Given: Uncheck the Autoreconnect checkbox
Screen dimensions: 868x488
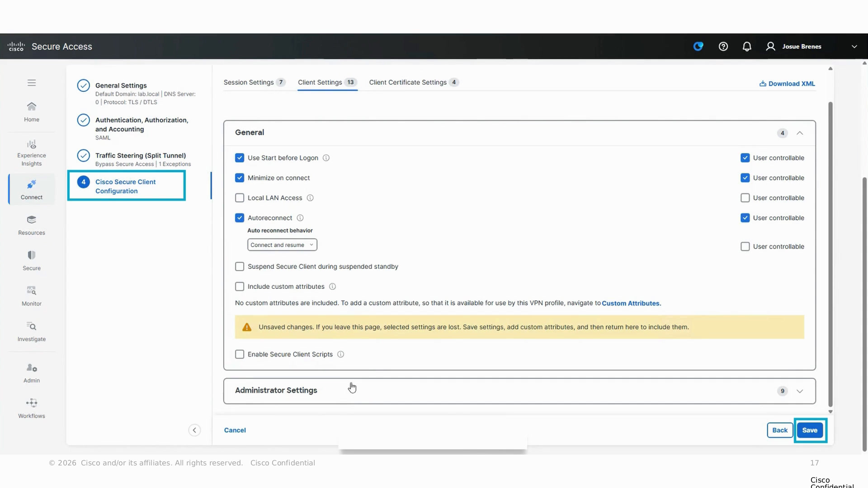Looking at the screenshot, I should click(x=240, y=218).
